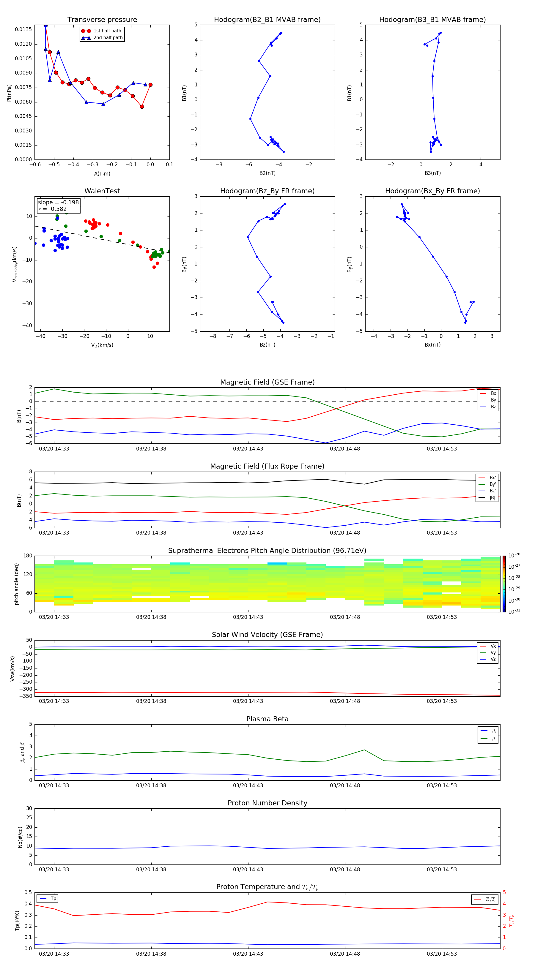Image resolution: width=535 pixels, height=980 pixels.
Task: Click the 'Plasma Beta' panel title
Action: pos(267,719)
